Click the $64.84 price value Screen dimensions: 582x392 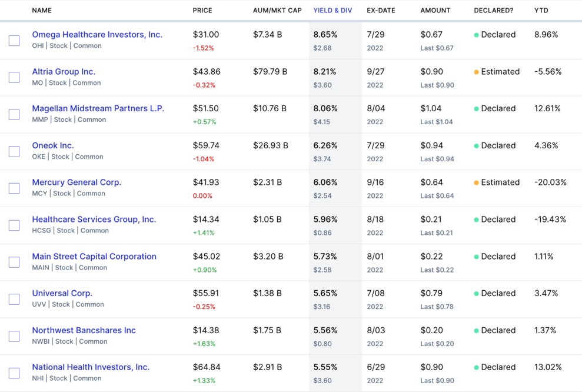tap(207, 367)
